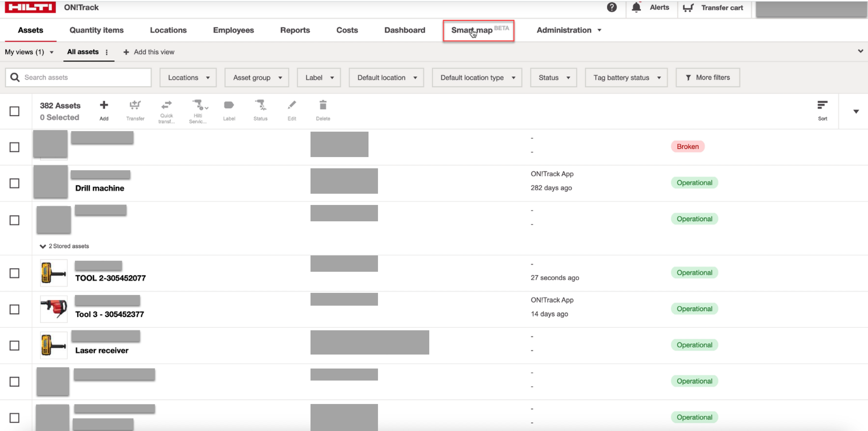Open the Default location filter dropdown
Viewport: 868px width, 431px height.
[x=386, y=77]
